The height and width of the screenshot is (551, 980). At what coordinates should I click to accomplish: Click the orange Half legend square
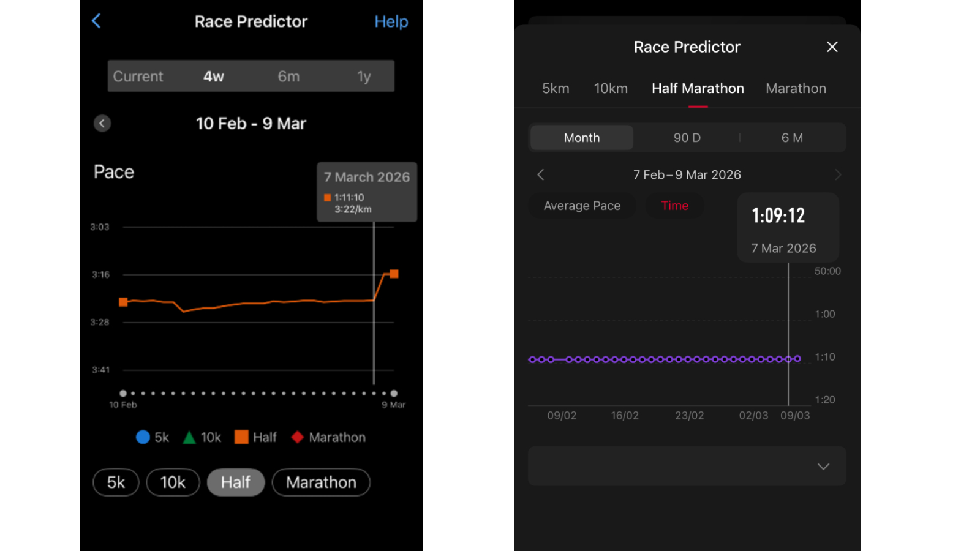(241, 437)
